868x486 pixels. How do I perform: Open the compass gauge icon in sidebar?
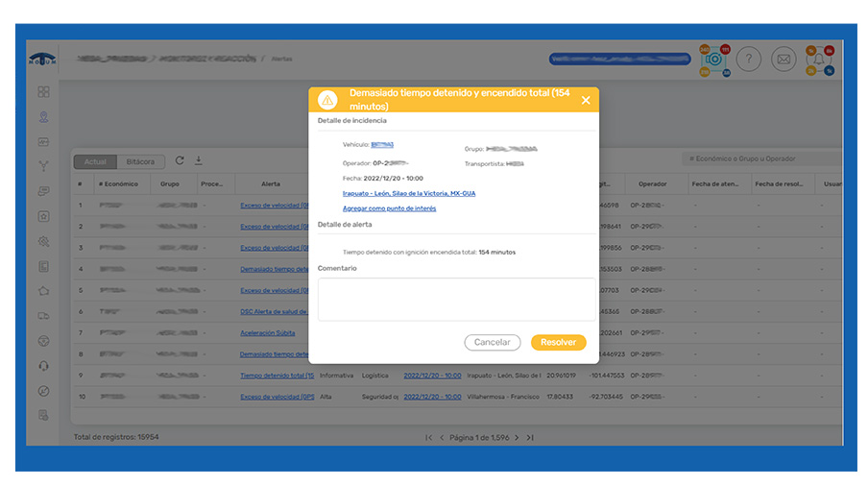(44, 391)
